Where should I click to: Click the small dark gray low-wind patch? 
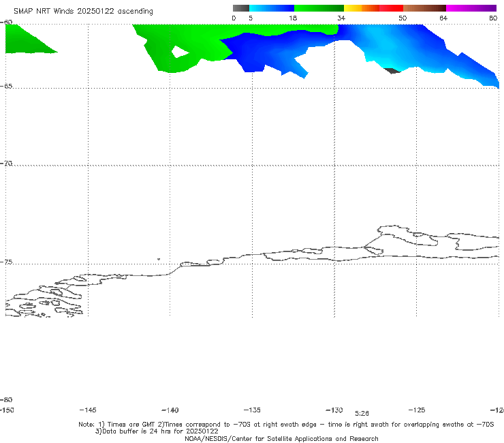(392, 71)
